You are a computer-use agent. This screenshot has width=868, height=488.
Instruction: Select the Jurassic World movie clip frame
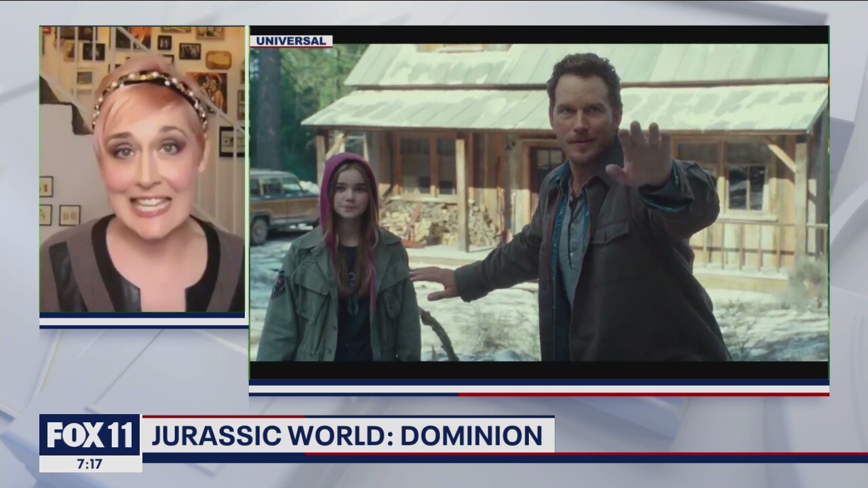pos(539,203)
